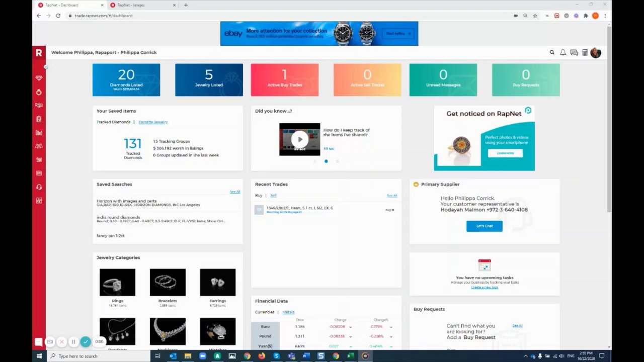Screen dimensions: 644x362
Task: See all Buy Requests link
Action: [x=517, y=325]
